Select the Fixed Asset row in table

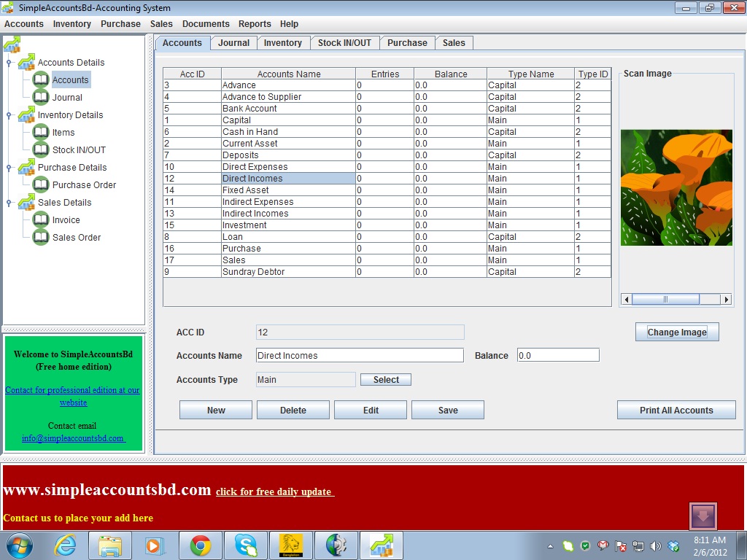pos(288,190)
